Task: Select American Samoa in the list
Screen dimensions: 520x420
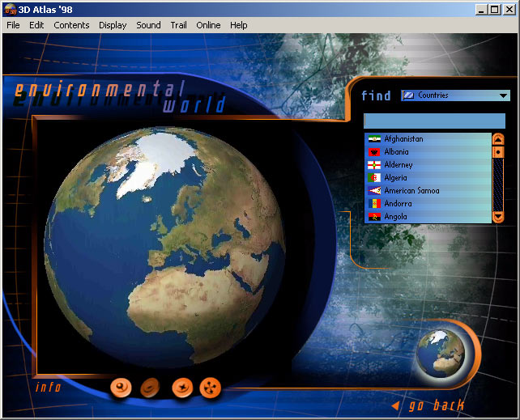Action: [428, 191]
